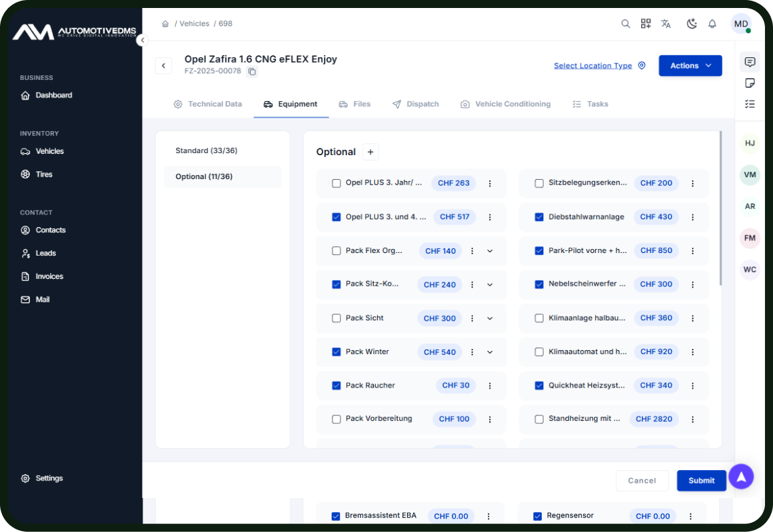Screen dimensions: 773x532
Task: Check the Pack Flex Org checkbox
Action: [337, 251]
